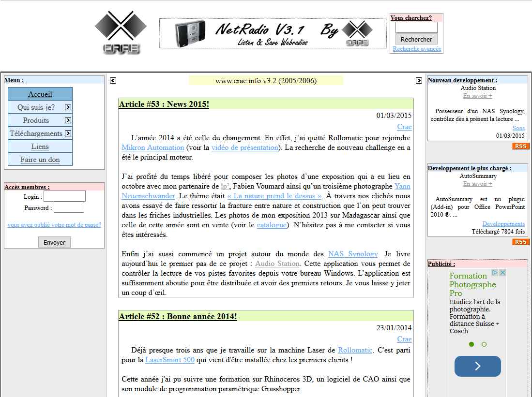The height and width of the screenshot is (397, 532).
Task: Select the first carousel dot in the ad
Action: [x=471, y=344]
